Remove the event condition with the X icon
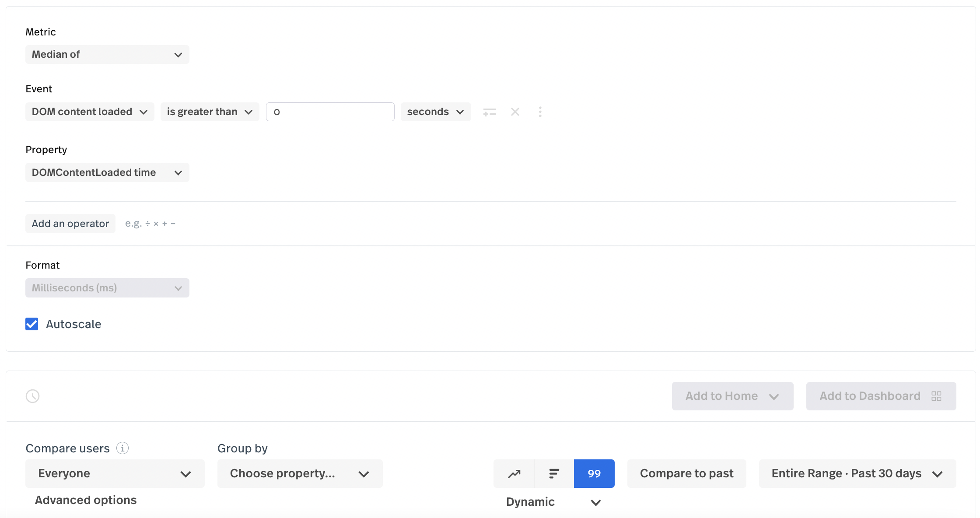The height and width of the screenshot is (518, 980). [515, 112]
